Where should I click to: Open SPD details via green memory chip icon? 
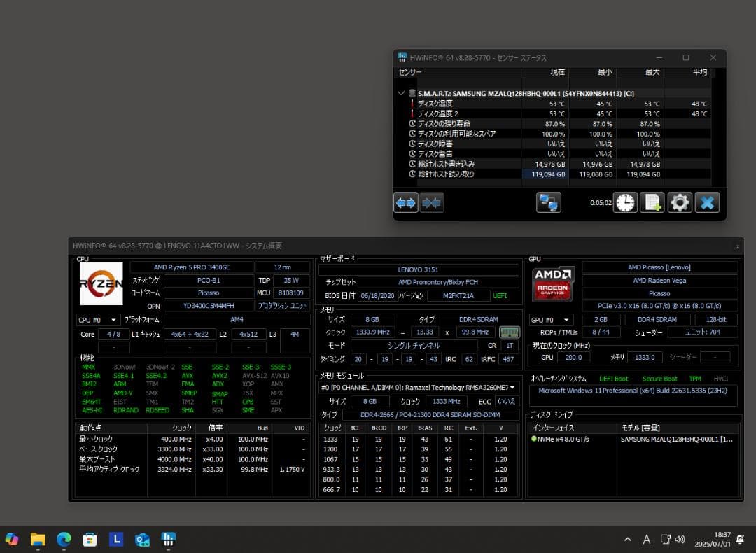[510, 332]
